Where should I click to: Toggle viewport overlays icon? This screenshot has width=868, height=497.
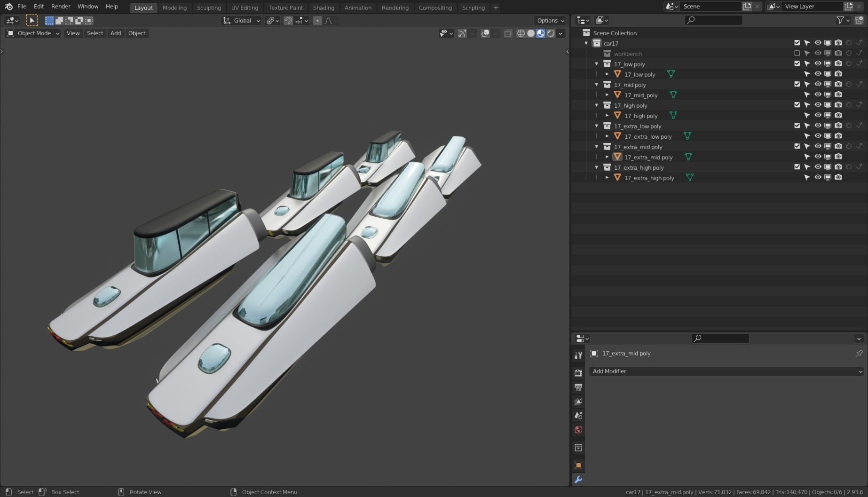pos(485,33)
